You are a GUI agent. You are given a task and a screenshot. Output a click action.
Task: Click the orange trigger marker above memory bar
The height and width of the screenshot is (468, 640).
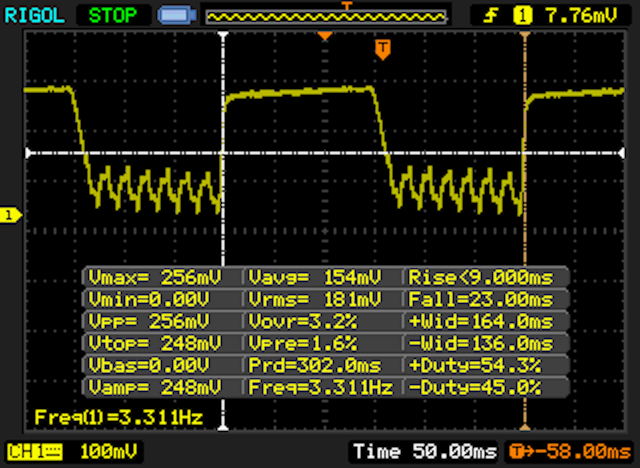347,5
